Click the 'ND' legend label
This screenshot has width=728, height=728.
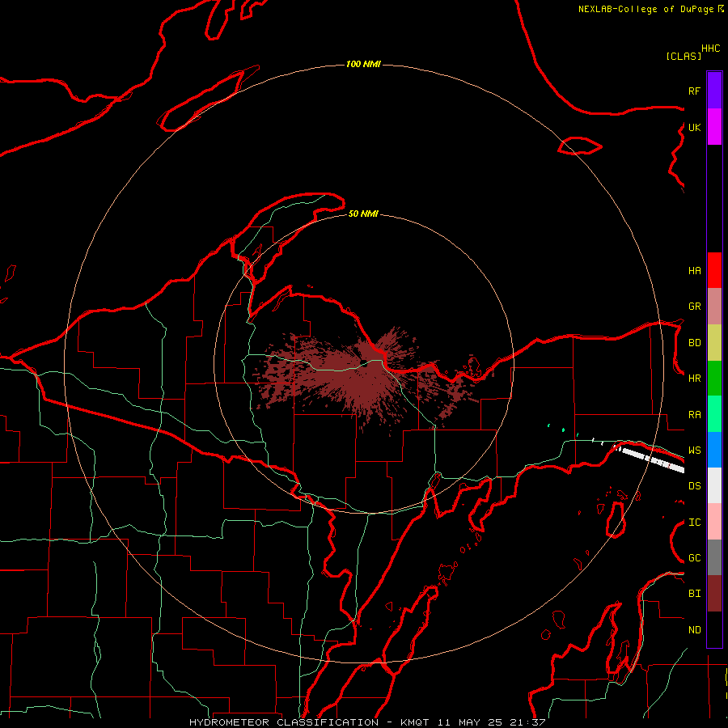[694, 630]
